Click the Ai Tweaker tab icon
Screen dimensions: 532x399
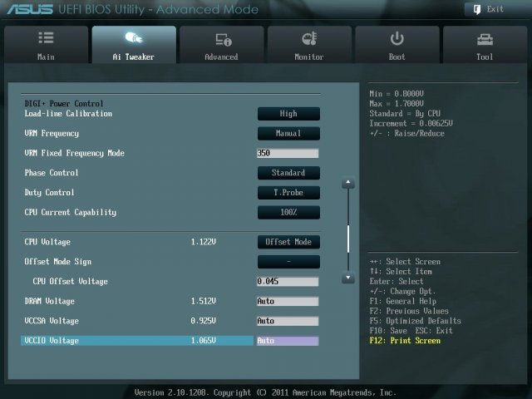tap(134, 37)
